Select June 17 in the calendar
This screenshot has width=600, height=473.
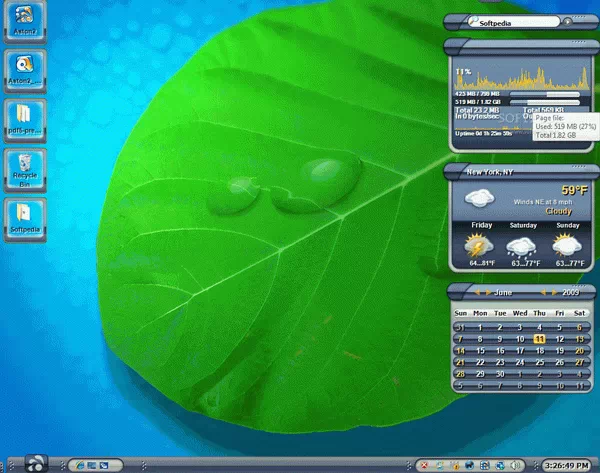click(520, 351)
